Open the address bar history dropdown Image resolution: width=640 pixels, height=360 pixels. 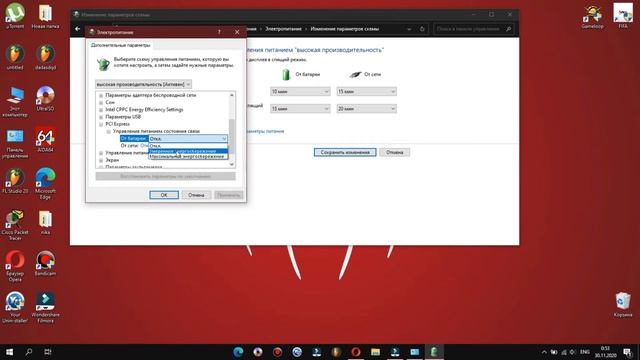tap(409, 29)
